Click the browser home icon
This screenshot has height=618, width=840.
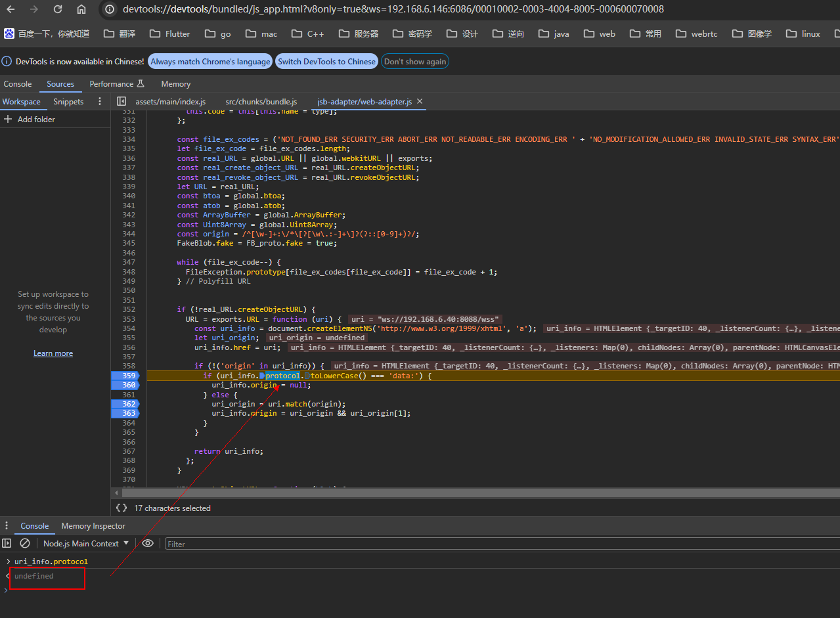pyautogui.click(x=81, y=9)
